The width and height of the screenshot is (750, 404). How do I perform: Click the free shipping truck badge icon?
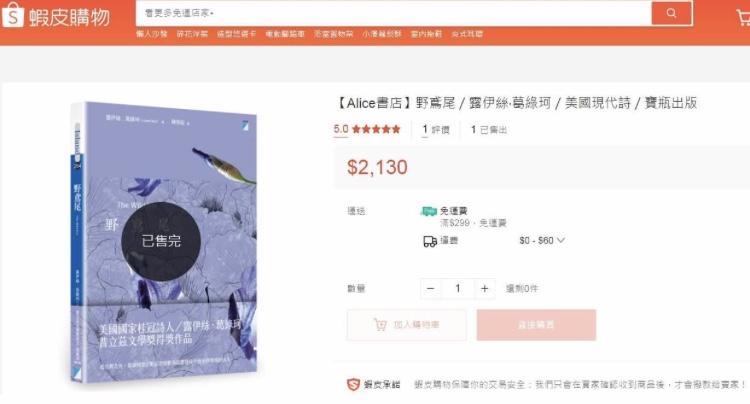click(429, 211)
